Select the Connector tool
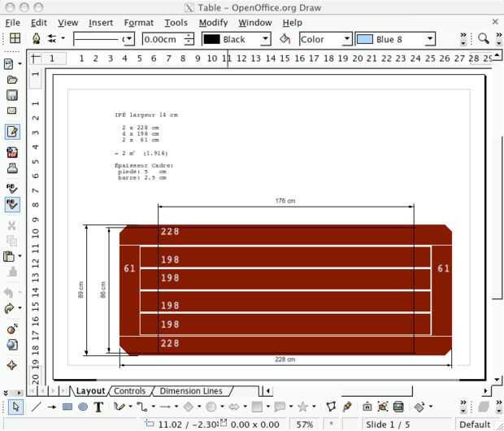The width and height of the screenshot is (504, 431). 141,407
